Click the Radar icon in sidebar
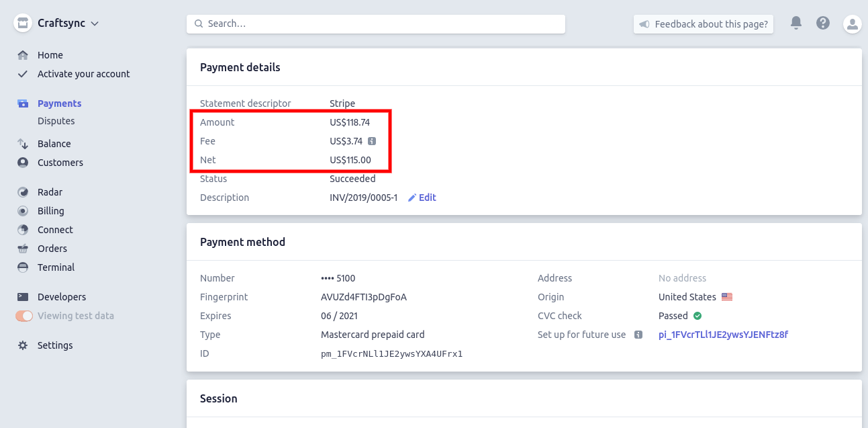Viewport: 868px width, 428px height. pos(23,192)
